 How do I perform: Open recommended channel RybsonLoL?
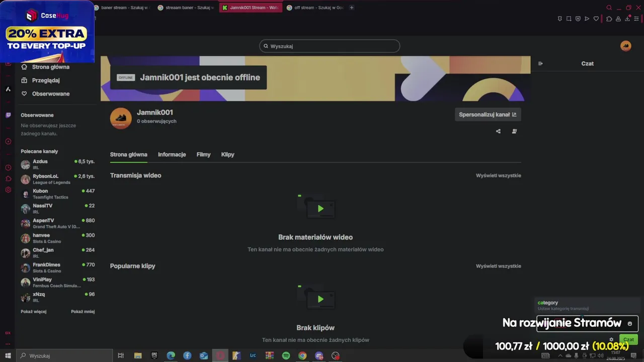point(57,179)
